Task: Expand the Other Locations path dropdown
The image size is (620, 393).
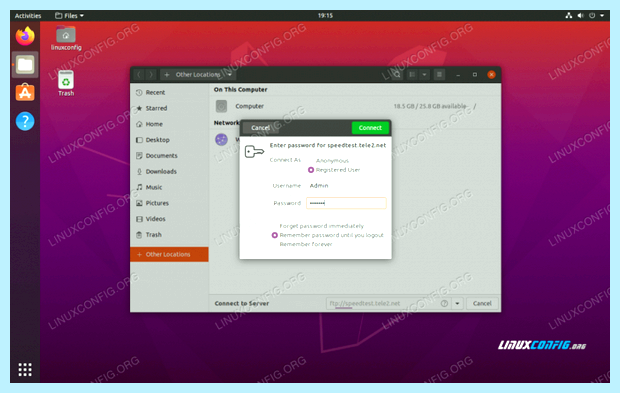Action: coord(229,74)
